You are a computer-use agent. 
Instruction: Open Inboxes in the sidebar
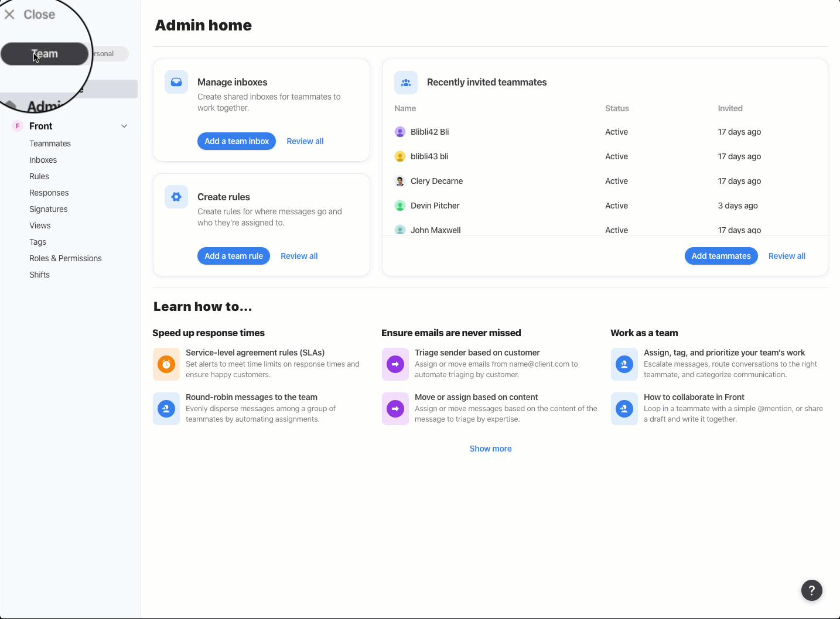click(x=43, y=160)
